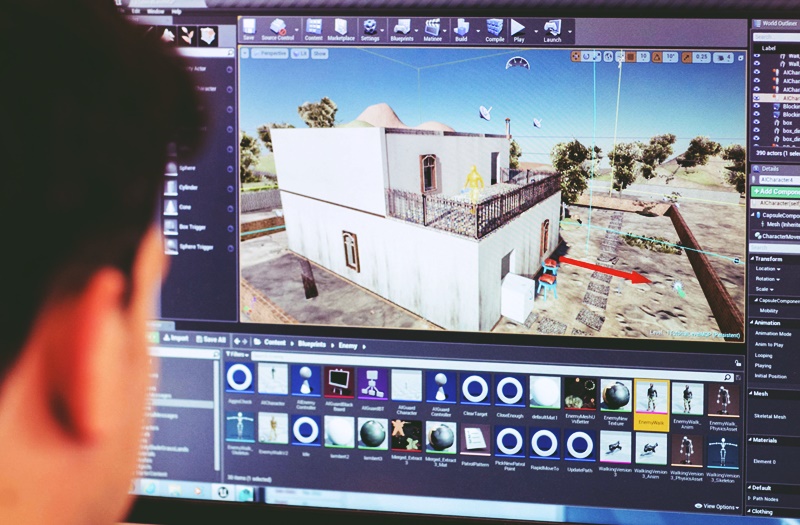Select the rotate gizmo tool in viewport
Viewport: 800px width, 525px height.
coord(586,57)
